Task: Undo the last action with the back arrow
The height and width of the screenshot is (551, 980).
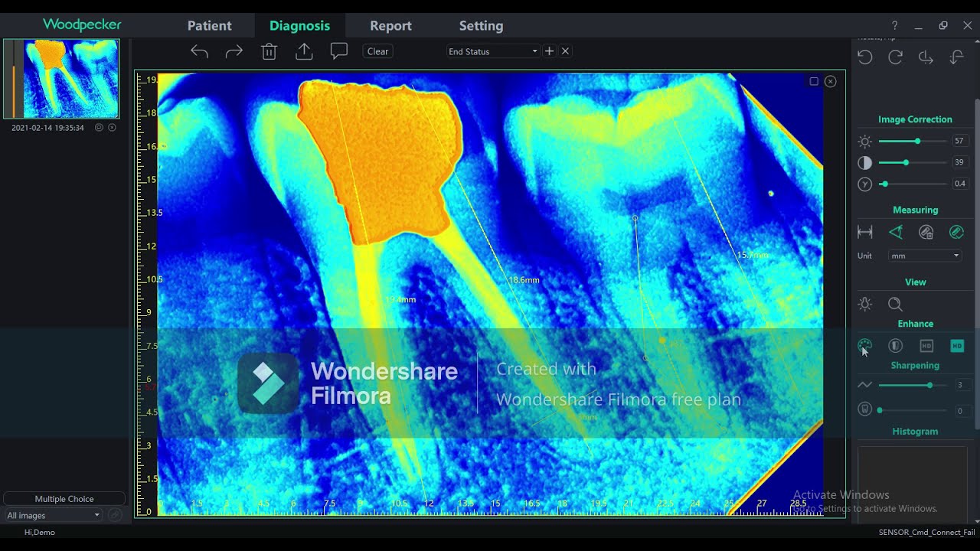Action: (199, 51)
